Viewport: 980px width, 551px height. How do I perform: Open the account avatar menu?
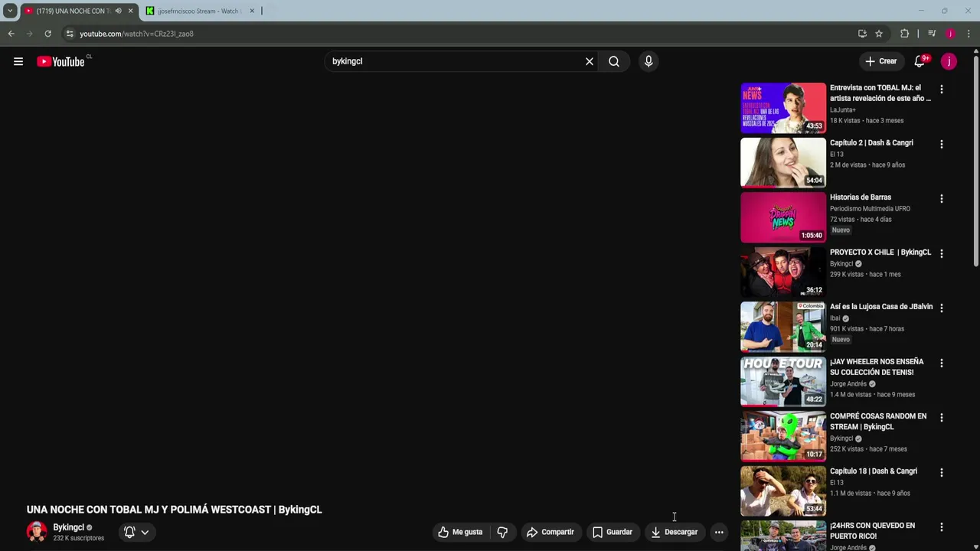949,61
